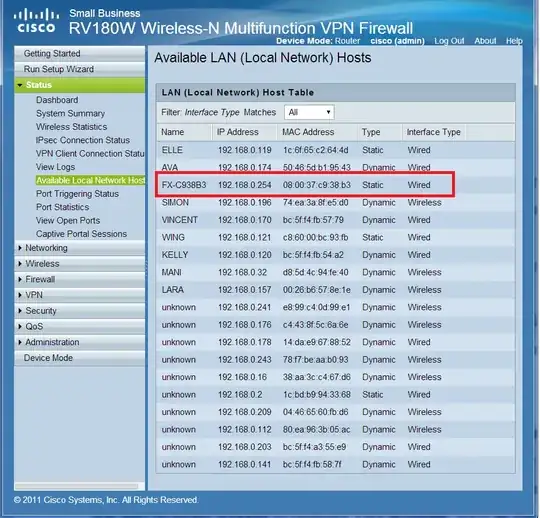Click IP address 192.168.0.32
Viewport: 540px width, 518px height.
click(x=242, y=272)
